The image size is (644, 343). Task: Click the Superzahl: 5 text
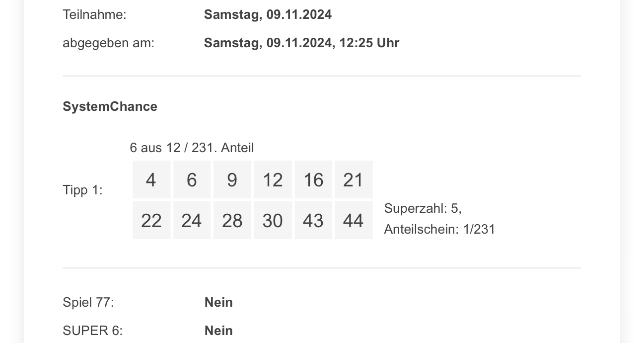(423, 208)
